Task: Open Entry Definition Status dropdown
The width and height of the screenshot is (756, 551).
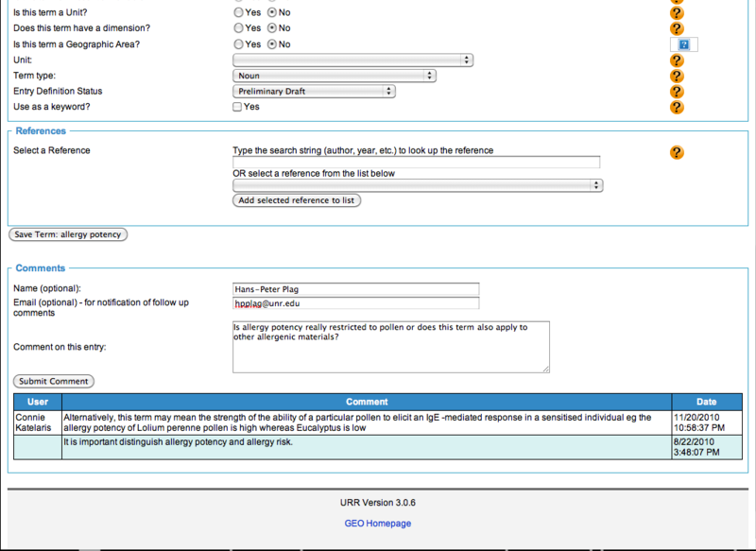Action: click(x=314, y=92)
